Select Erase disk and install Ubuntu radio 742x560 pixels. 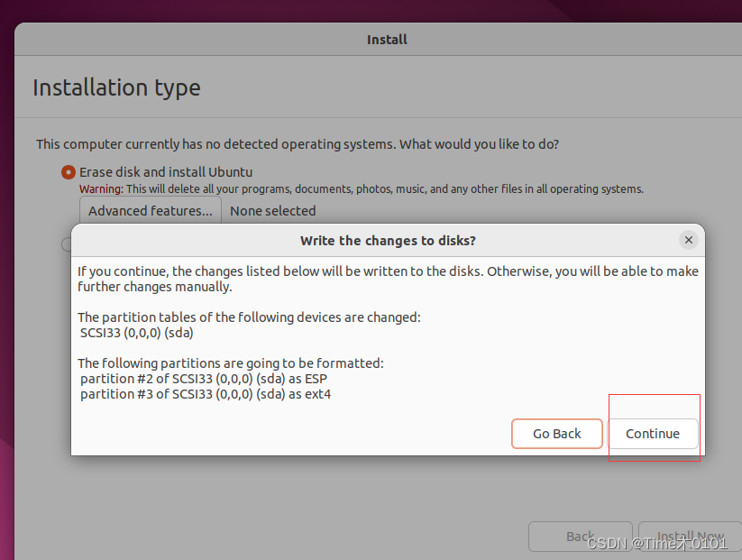(x=69, y=172)
